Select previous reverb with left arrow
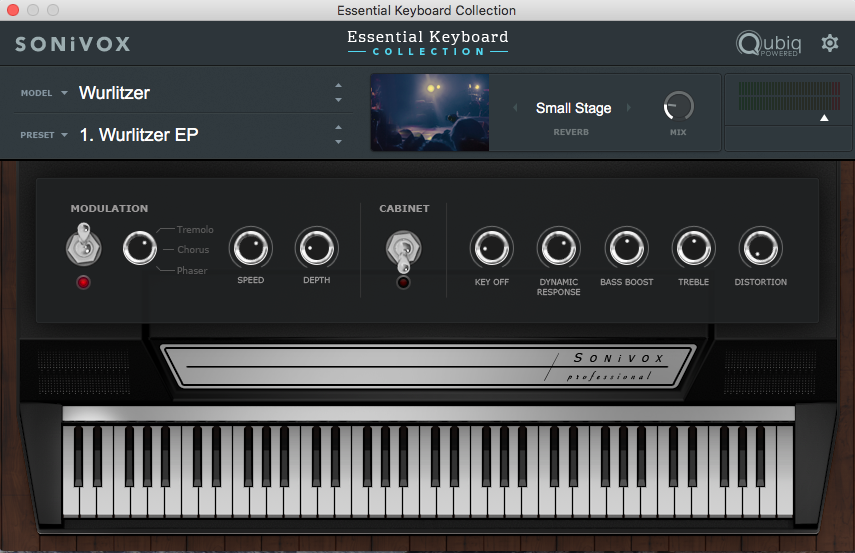 (x=517, y=108)
